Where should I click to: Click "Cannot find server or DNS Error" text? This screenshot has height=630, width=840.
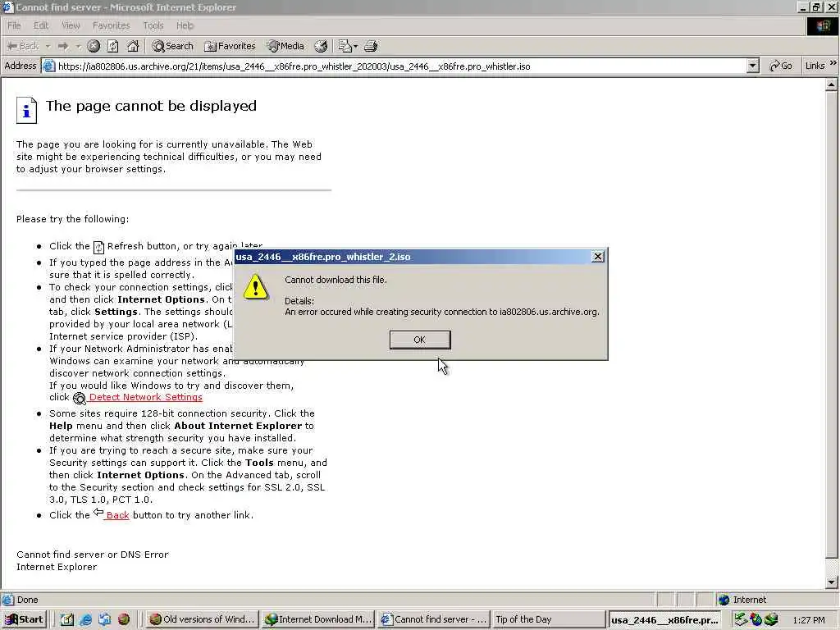[x=92, y=555]
